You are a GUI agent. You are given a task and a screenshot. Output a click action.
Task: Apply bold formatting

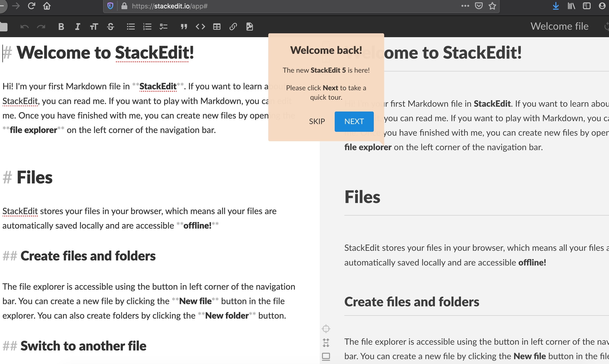click(61, 27)
